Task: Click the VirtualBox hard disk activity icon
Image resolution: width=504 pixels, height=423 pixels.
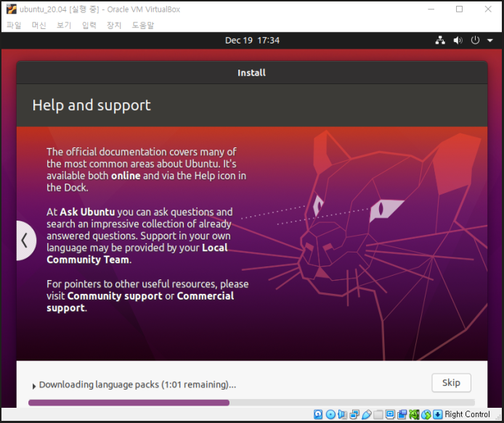Action: point(318,414)
